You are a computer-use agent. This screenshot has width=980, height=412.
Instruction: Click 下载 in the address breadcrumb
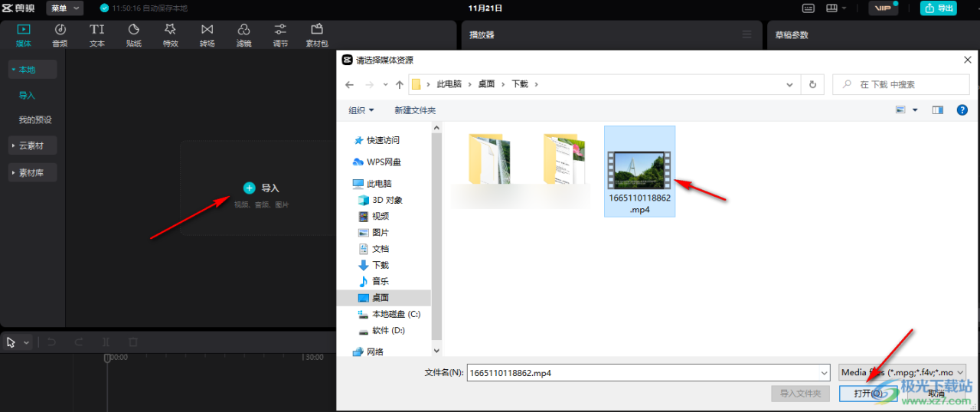coord(520,84)
